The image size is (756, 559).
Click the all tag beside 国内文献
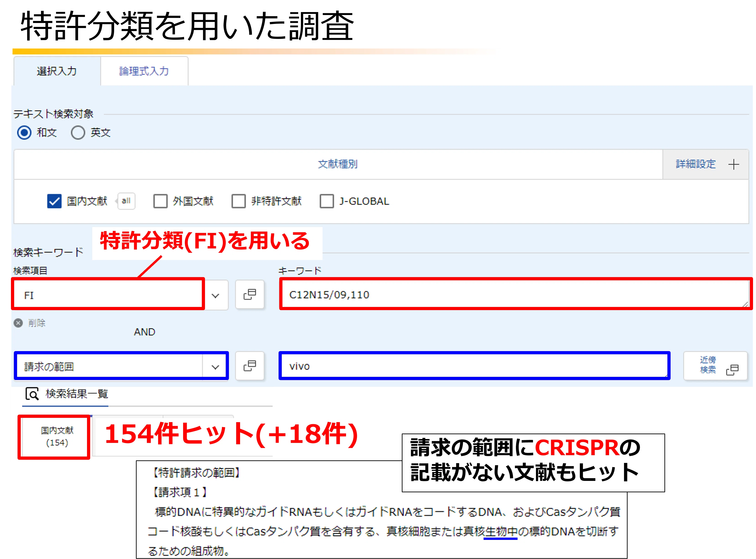126,201
